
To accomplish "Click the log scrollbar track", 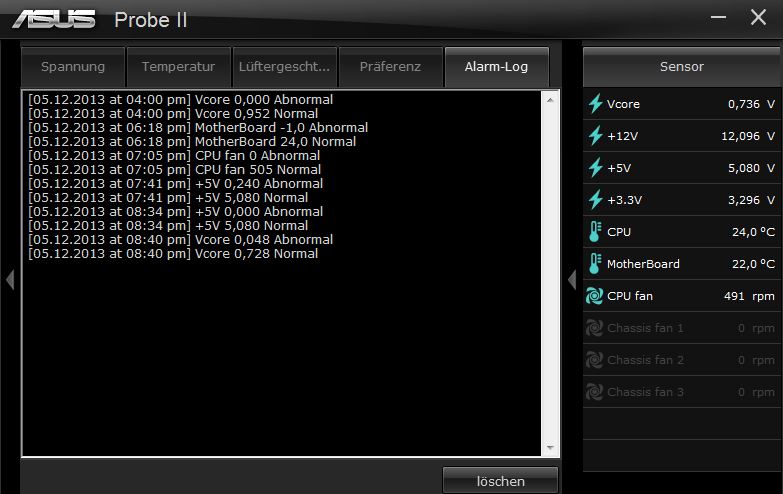I will 550,274.
